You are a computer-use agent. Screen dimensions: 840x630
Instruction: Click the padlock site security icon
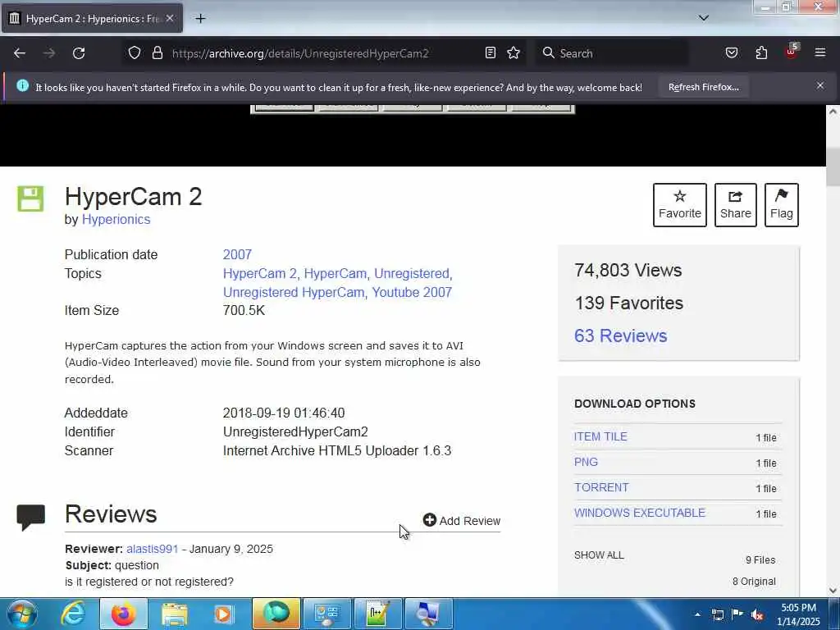pyautogui.click(x=157, y=53)
